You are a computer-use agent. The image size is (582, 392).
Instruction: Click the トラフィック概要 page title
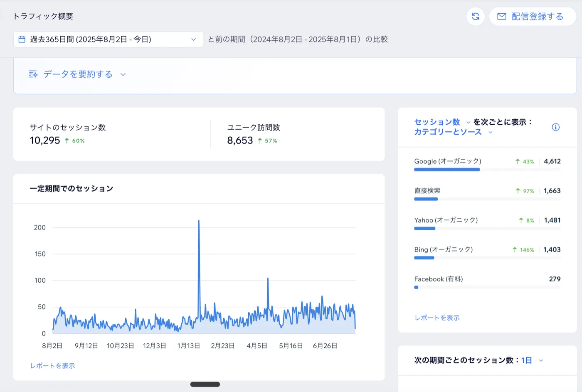(43, 16)
